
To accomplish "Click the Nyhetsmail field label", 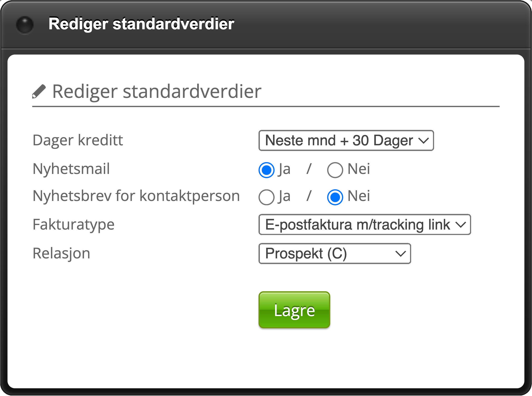I will click(71, 169).
